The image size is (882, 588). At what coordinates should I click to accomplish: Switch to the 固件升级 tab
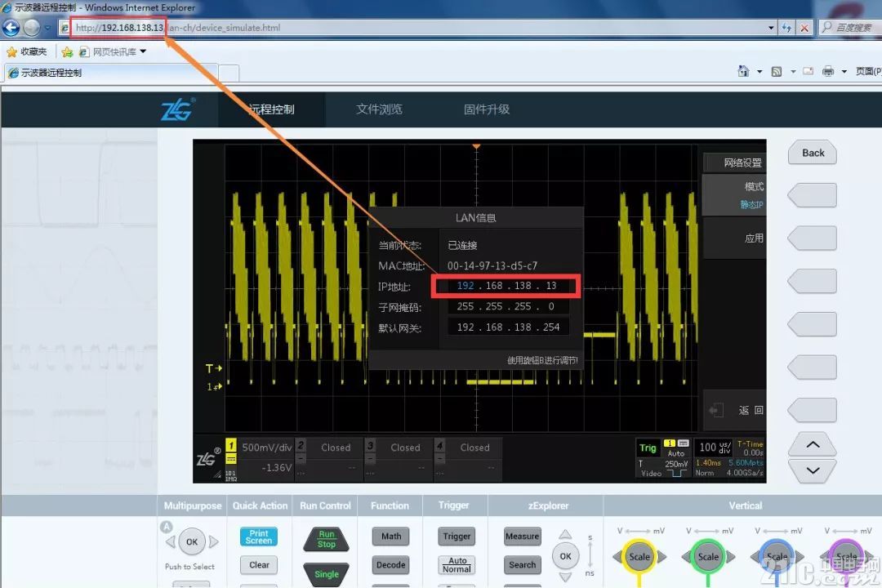(x=487, y=109)
